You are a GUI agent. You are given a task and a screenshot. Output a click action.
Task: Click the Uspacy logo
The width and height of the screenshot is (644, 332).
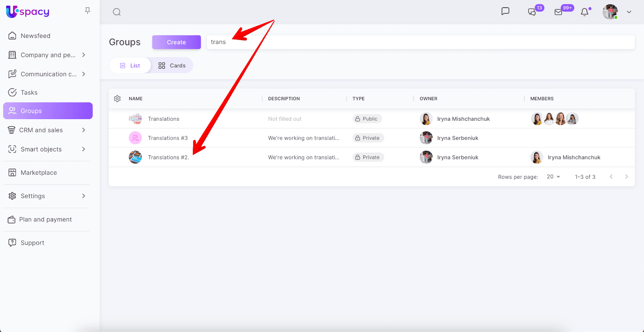(x=28, y=12)
